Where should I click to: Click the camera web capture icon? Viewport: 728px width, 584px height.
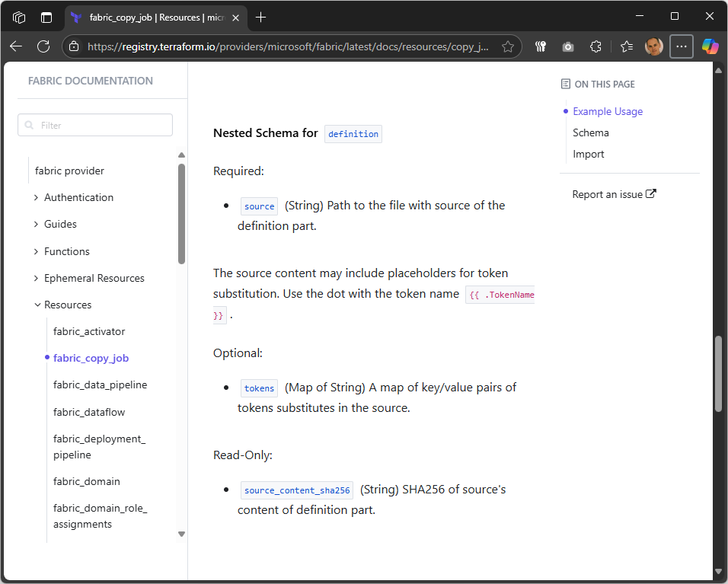[568, 46]
